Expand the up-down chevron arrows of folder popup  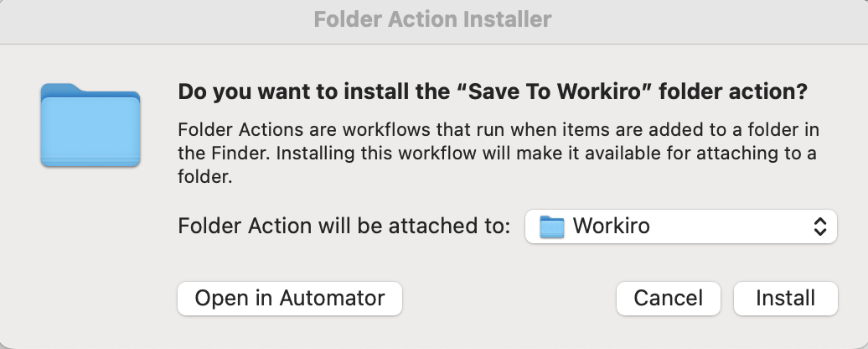click(x=820, y=227)
